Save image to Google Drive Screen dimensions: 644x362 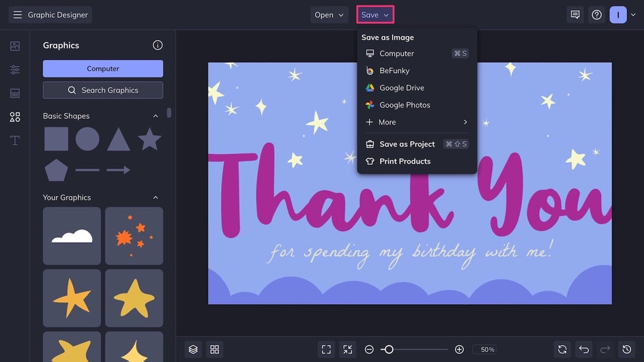[417, 88]
